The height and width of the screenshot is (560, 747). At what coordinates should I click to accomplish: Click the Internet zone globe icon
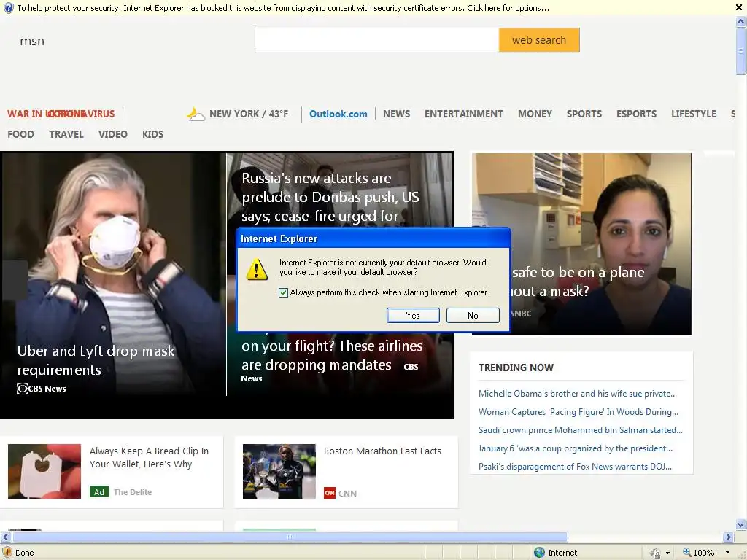point(539,553)
